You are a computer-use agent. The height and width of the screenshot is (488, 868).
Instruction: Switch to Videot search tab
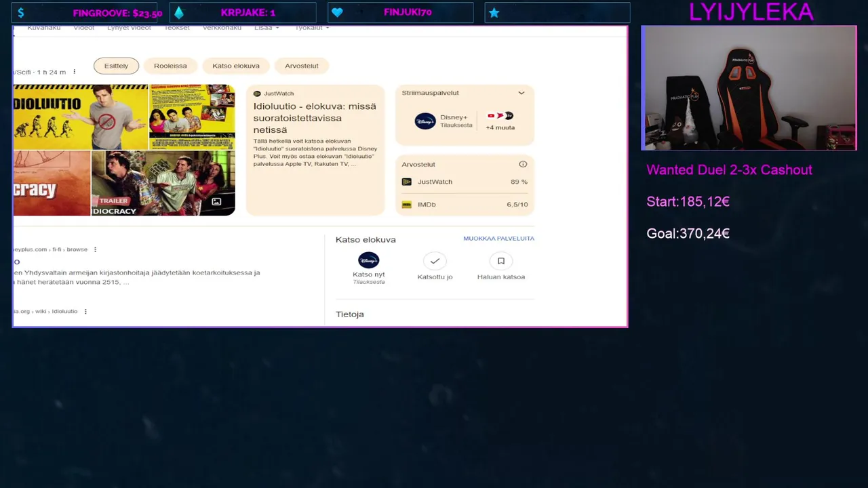point(84,28)
